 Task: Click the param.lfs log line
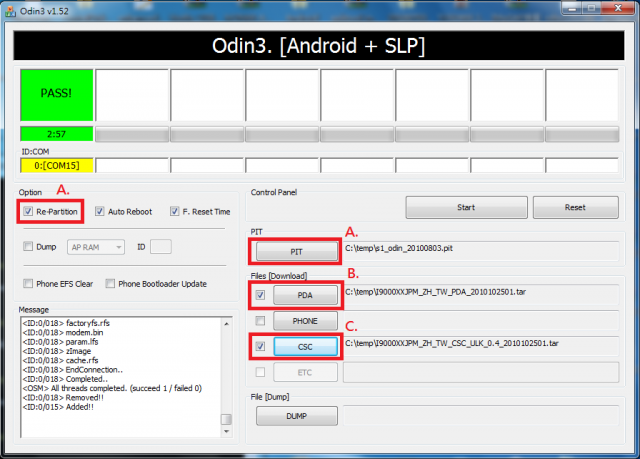tap(60, 342)
